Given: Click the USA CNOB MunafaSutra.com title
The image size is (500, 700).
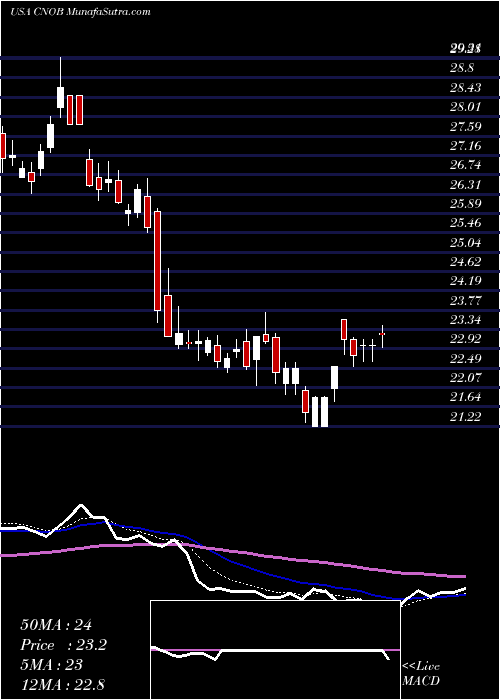Looking at the screenshot, I should tap(80, 12).
